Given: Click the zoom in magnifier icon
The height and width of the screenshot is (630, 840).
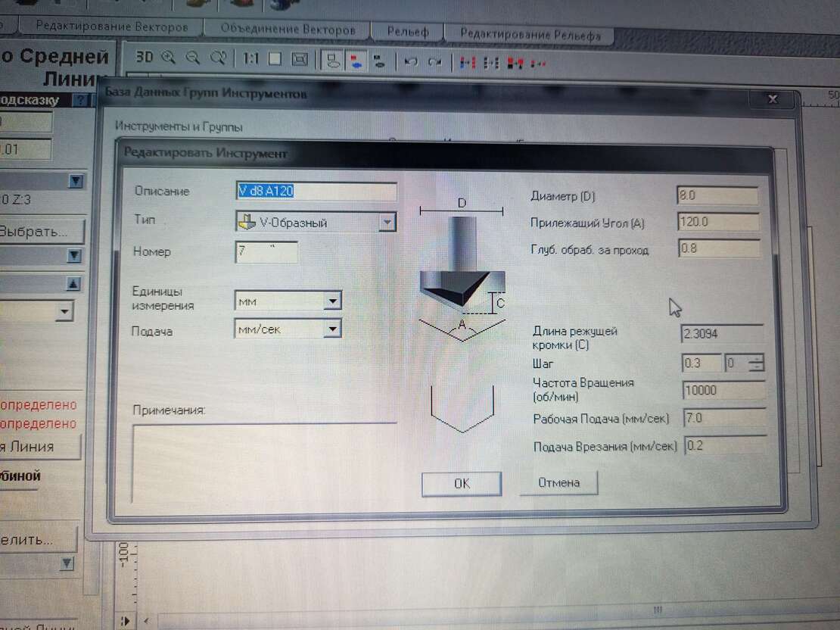Looking at the screenshot, I should click(x=168, y=58).
